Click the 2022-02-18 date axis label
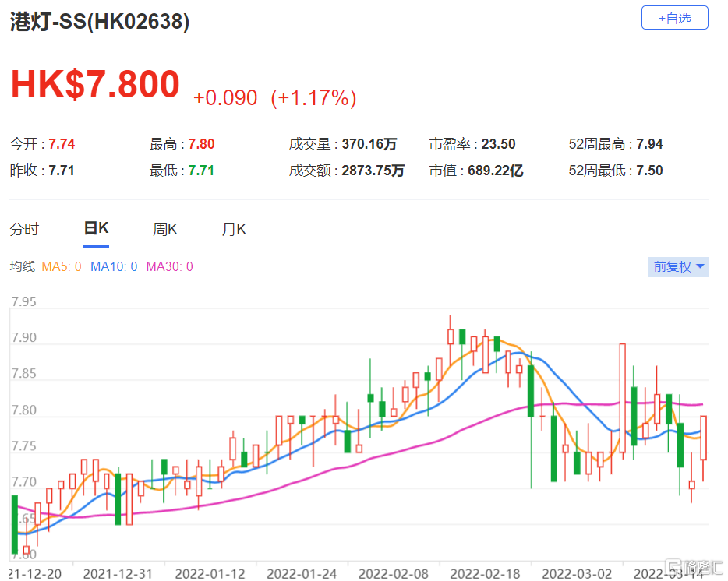The width and height of the screenshot is (728, 581). pos(485,573)
